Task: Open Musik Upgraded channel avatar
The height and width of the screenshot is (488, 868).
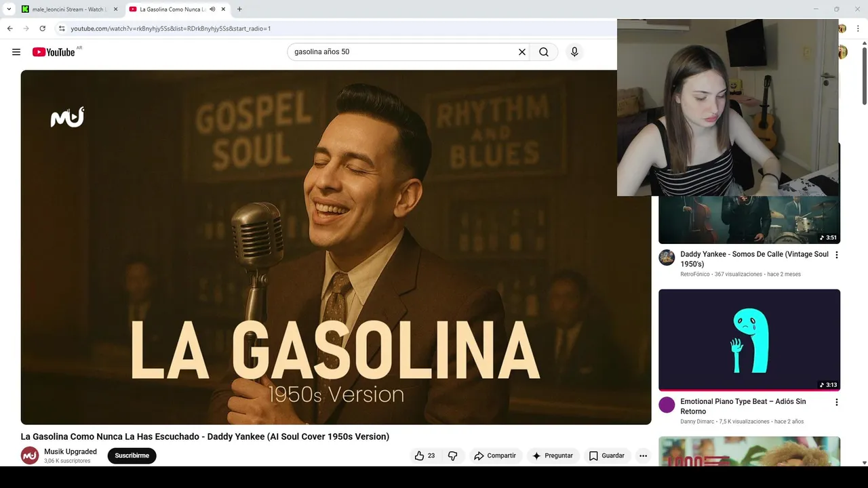Action: point(30,455)
